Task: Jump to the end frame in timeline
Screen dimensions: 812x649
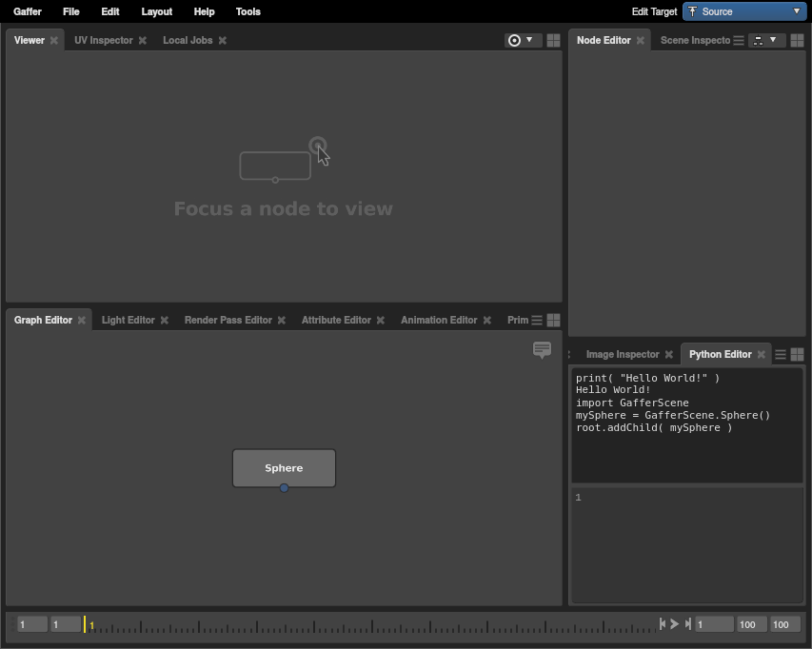Action: coord(687,624)
